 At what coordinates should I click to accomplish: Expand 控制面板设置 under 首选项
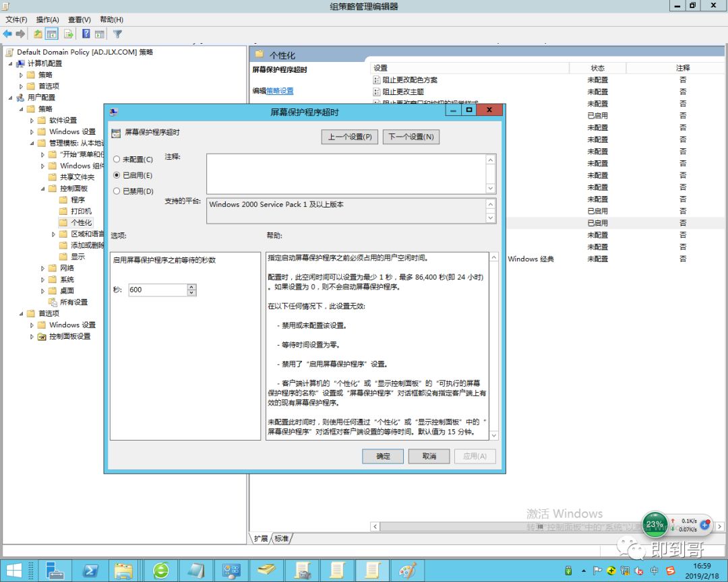[32, 337]
